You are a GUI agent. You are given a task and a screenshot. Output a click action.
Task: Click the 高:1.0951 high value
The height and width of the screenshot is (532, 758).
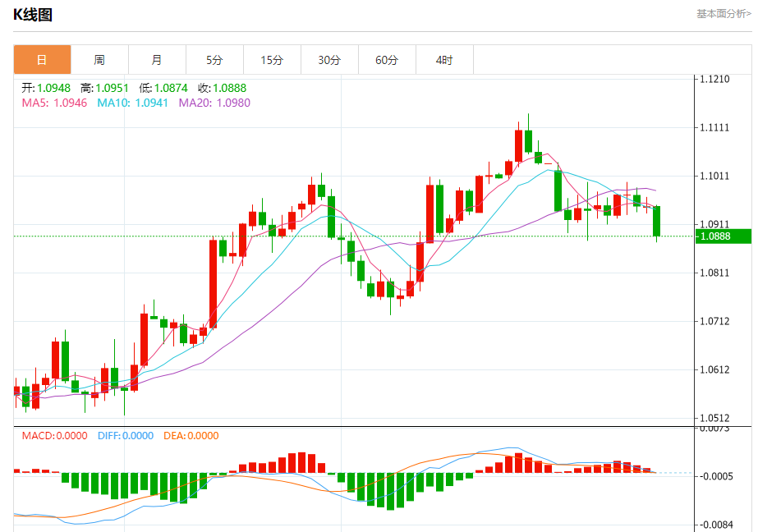click(105, 88)
